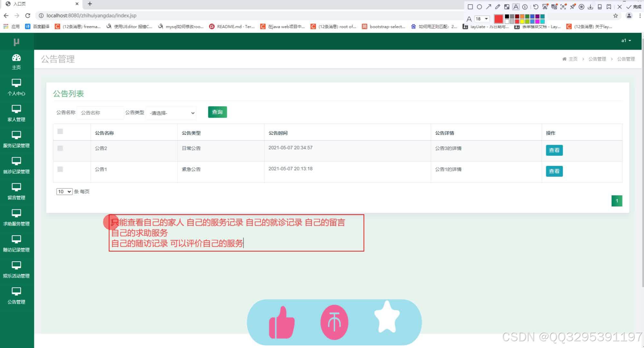Open the 公告类型 dropdown
The height and width of the screenshot is (348, 644).
[171, 113]
